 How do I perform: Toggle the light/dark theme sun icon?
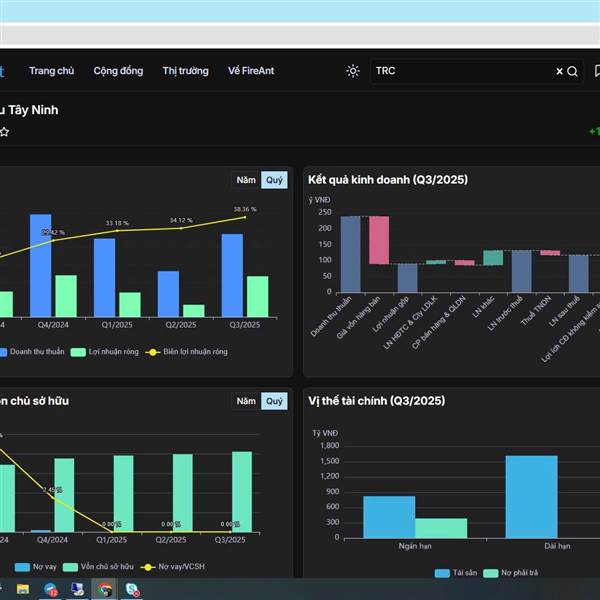pos(353,71)
